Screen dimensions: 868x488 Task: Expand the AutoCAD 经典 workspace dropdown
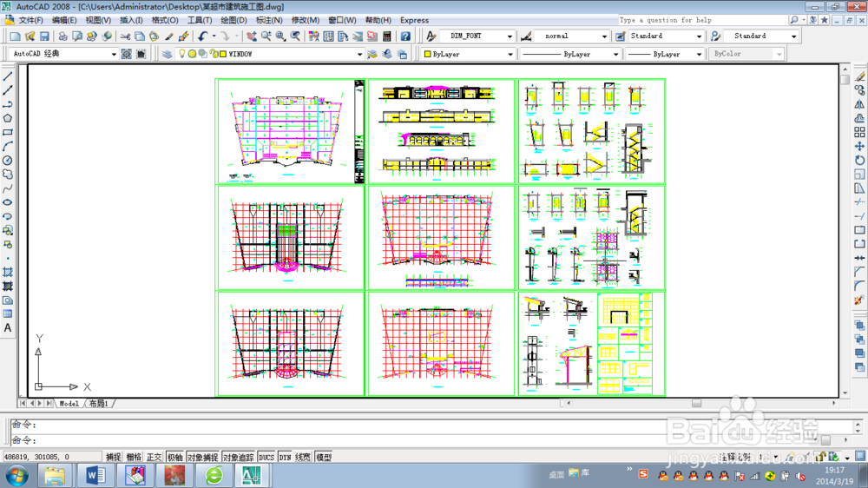(x=114, y=54)
